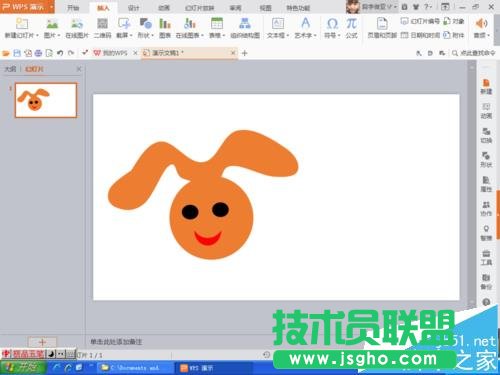Viewport: 500px width, 375px height.
Task: Open the WPS 演示 application menu
Action: click(x=27, y=7)
